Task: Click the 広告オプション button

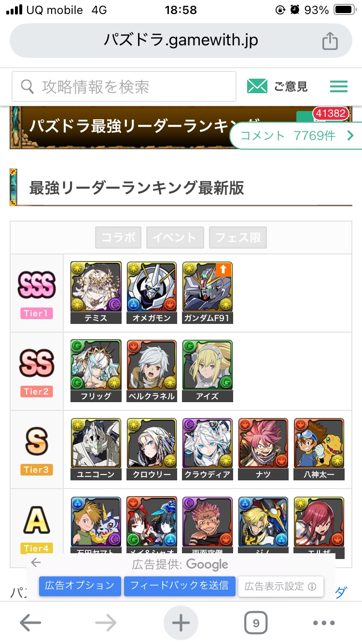Action: (80, 586)
